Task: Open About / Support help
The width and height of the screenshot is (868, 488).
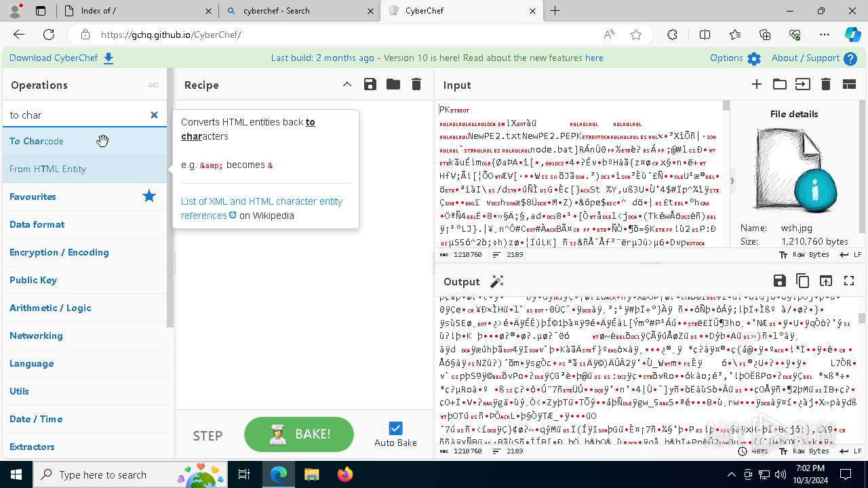Action: click(x=814, y=58)
